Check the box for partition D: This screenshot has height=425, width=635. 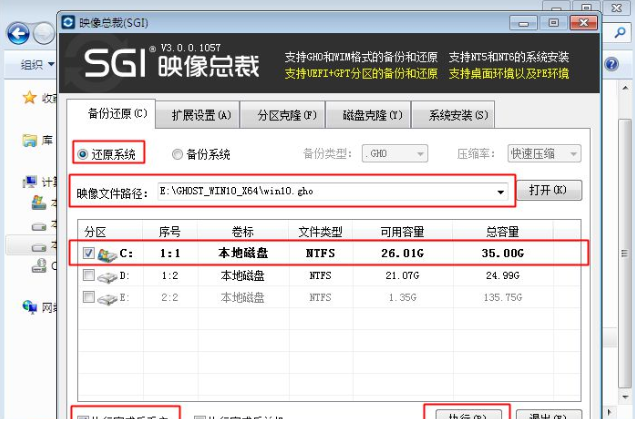(x=90, y=275)
